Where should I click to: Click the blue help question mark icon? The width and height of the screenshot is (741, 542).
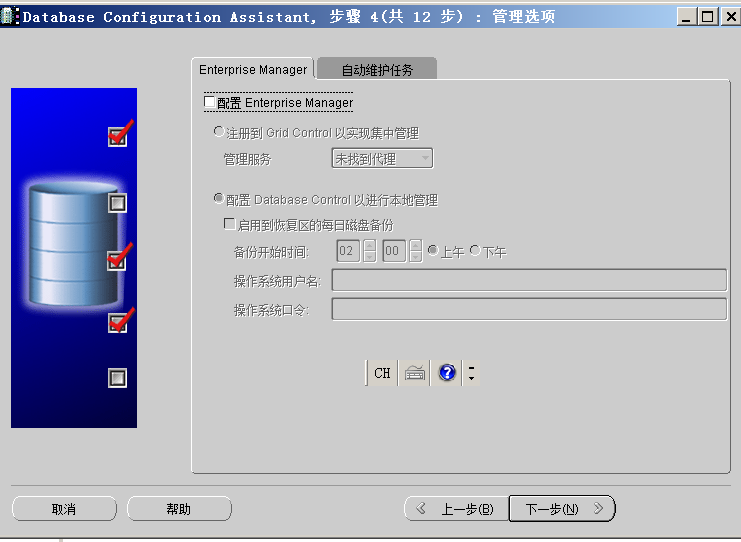(x=447, y=373)
